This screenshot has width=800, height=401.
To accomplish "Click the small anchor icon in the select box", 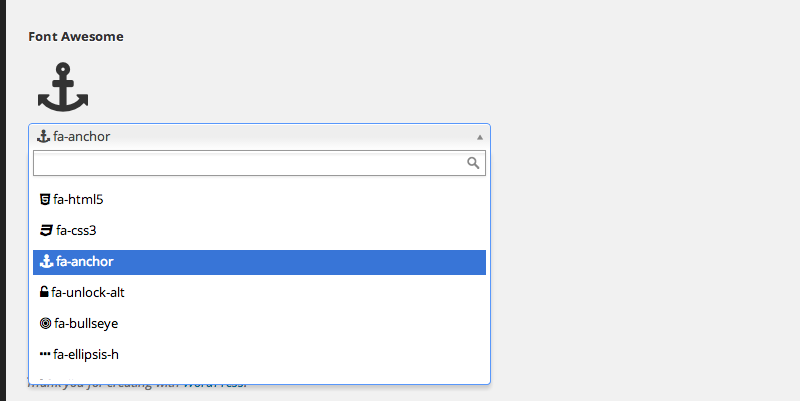I will coord(43,136).
